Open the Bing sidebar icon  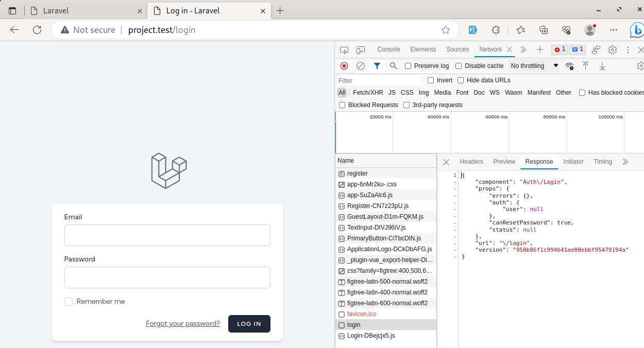[x=637, y=31]
